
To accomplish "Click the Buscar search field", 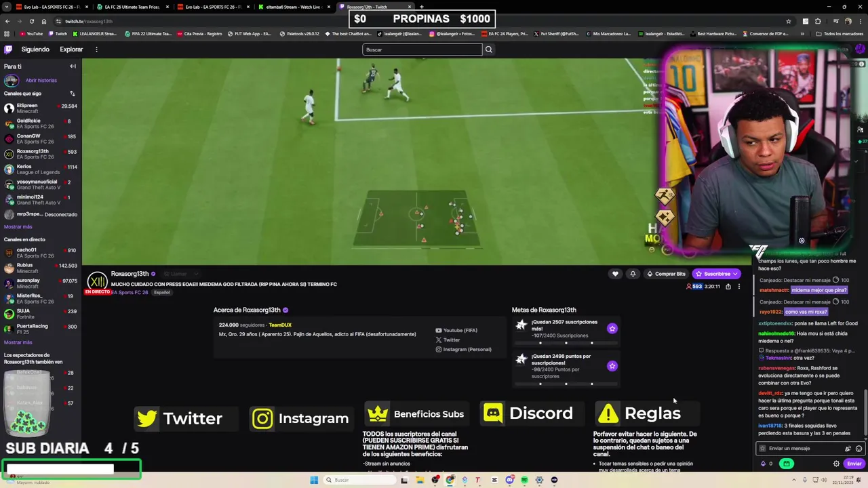I will [422, 49].
